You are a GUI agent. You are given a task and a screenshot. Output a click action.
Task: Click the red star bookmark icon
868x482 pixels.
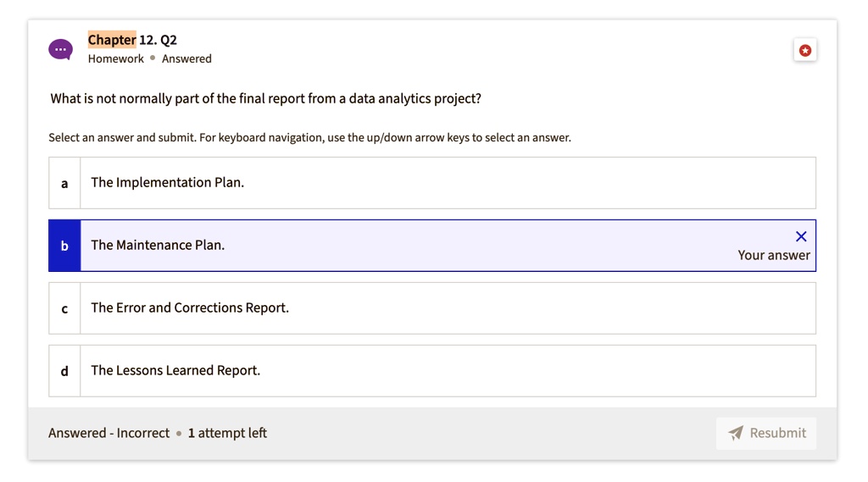(x=805, y=50)
